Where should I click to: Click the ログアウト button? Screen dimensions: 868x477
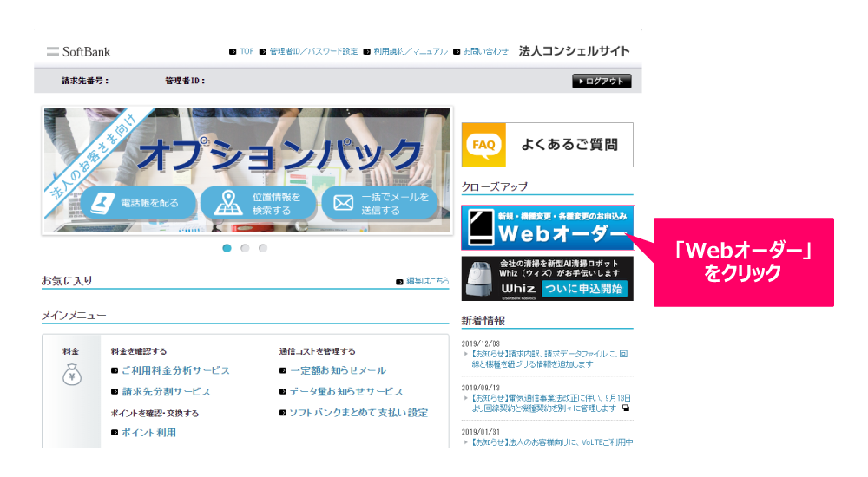[x=602, y=81]
